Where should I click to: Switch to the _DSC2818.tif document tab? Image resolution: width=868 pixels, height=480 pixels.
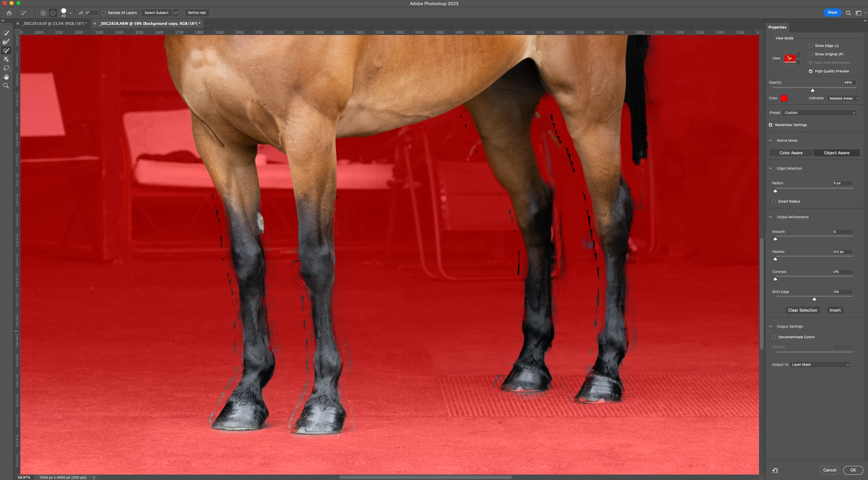coord(54,23)
